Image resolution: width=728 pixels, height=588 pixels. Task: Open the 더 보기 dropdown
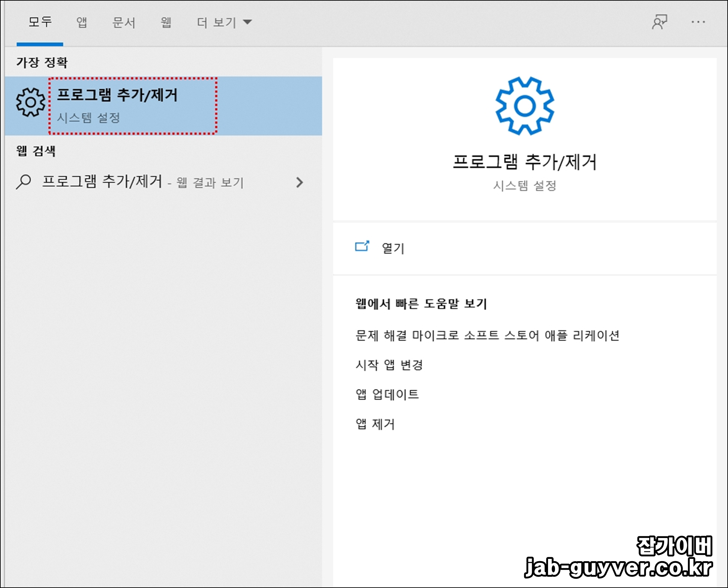[217, 23]
